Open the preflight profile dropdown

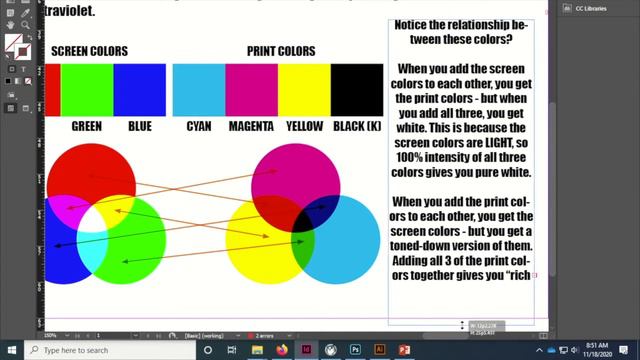pos(238,336)
